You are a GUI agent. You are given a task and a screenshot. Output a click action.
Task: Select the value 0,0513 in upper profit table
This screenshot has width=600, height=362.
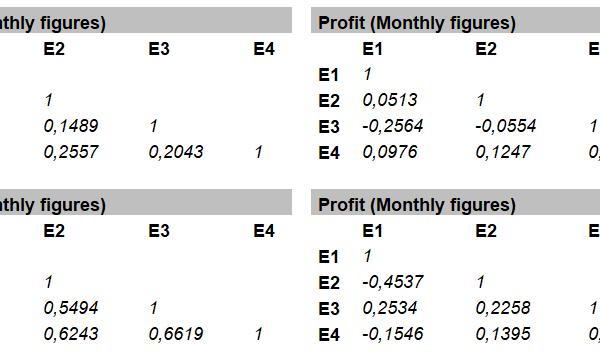(390, 100)
